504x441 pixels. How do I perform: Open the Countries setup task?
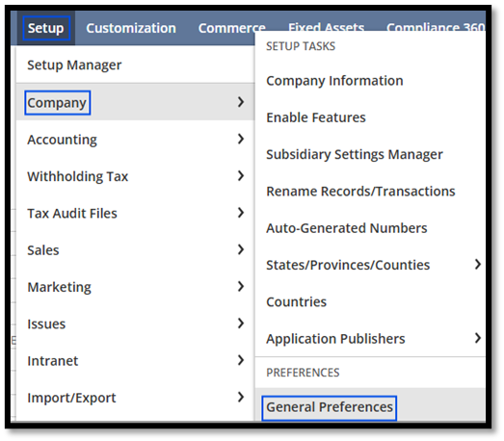coord(297,302)
